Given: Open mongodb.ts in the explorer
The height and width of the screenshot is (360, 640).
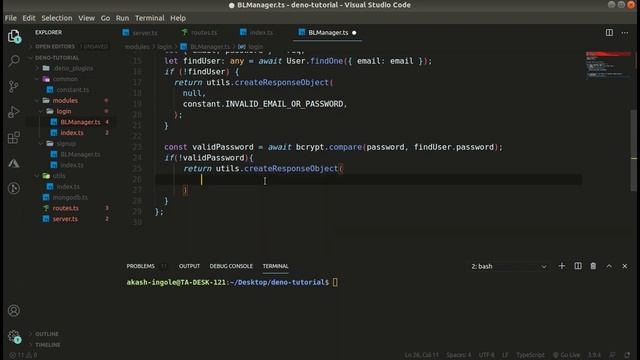Looking at the screenshot, I should click(x=70, y=197).
